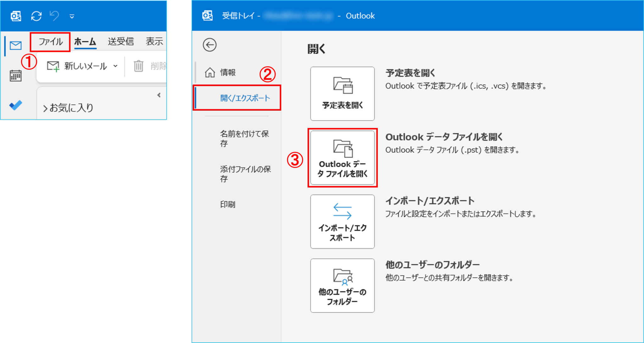Screen dimensions: 644x343
Task: Collapse the folder pane with the chevron
Action: click(x=159, y=95)
